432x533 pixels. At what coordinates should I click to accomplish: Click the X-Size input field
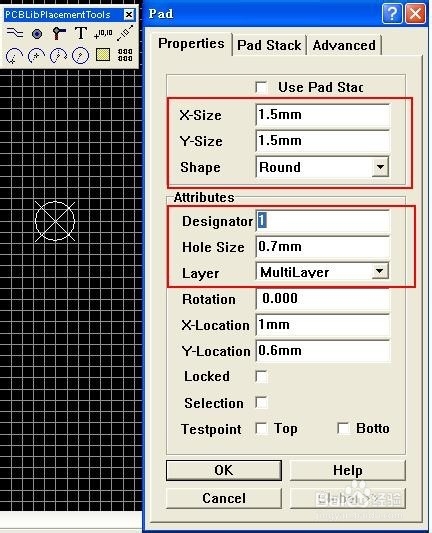(x=323, y=115)
